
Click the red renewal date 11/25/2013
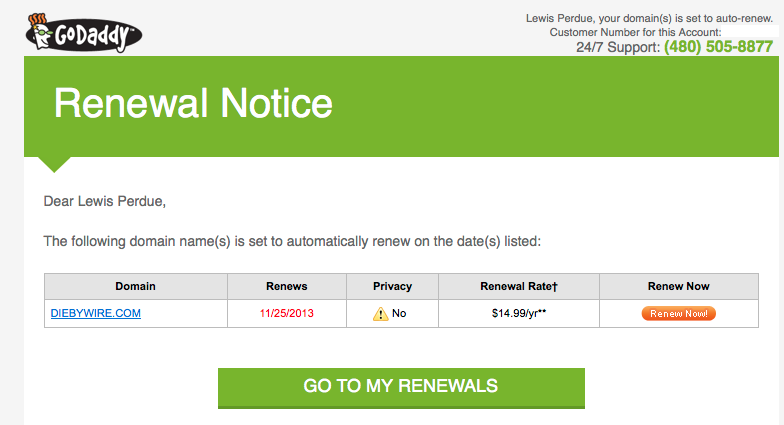[x=286, y=313]
